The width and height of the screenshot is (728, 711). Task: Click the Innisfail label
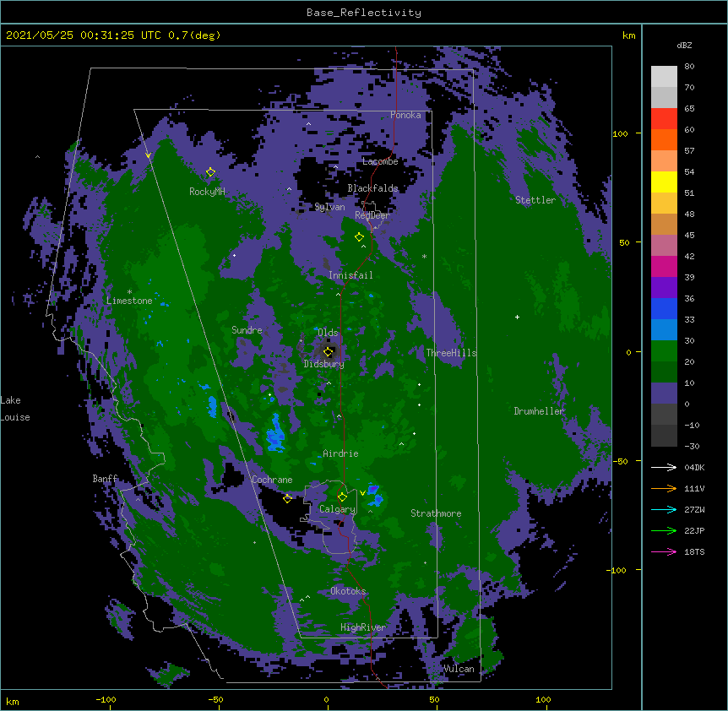(350, 275)
